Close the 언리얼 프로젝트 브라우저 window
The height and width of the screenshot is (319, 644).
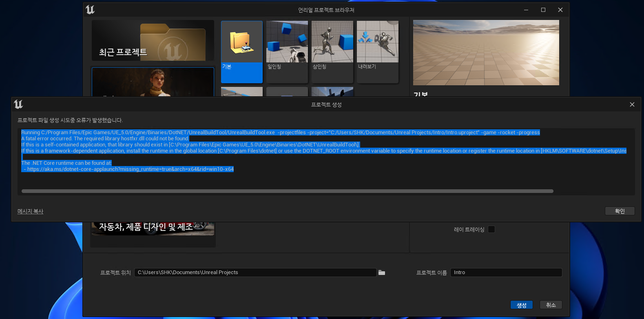tap(560, 10)
